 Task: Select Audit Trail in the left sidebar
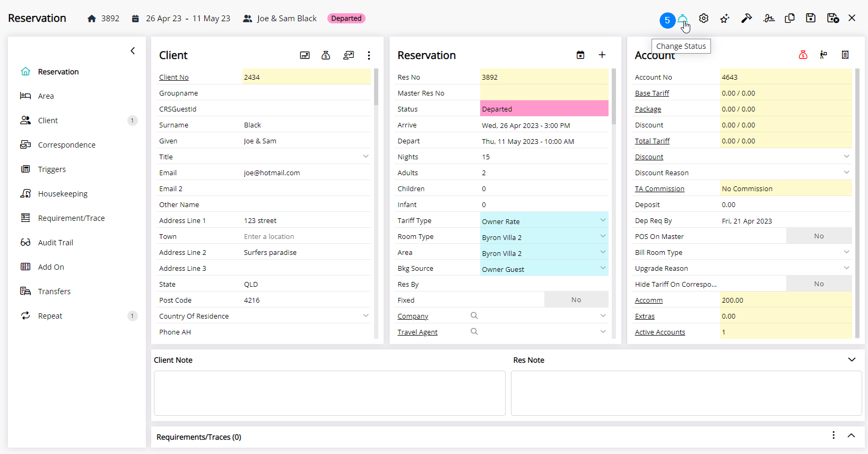pos(56,243)
